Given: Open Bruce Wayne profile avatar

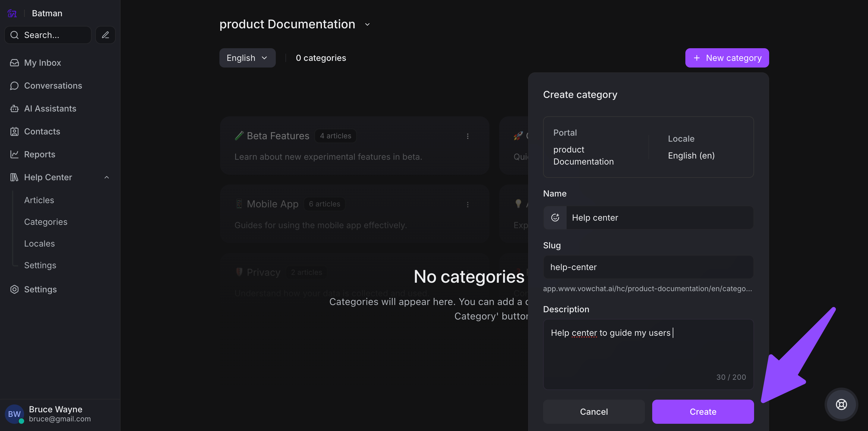Looking at the screenshot, I should point(14,414).
